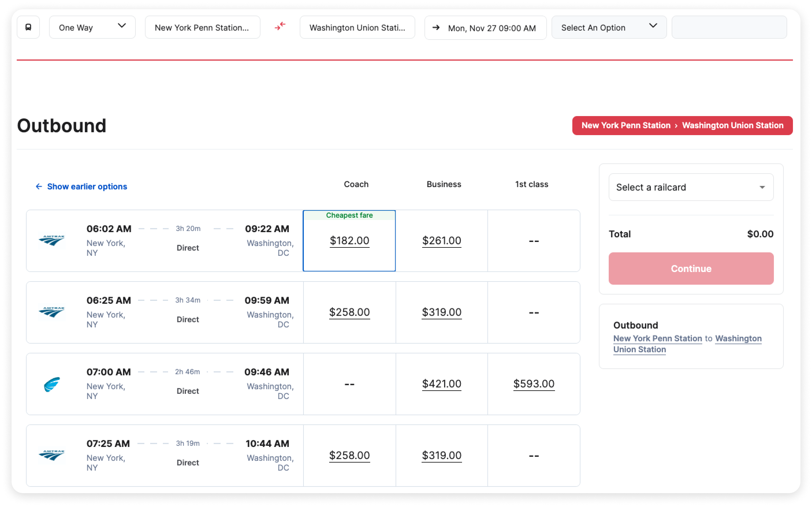Select the $182.00 Coach cheapest fare
The width and height of the screenshot is (812, 507).
pyautogui.click(x=349, y=241)
